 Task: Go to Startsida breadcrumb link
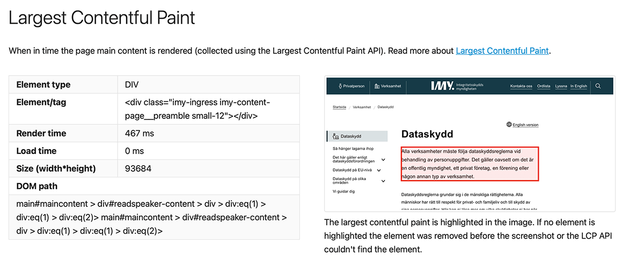tap(339, 107)
